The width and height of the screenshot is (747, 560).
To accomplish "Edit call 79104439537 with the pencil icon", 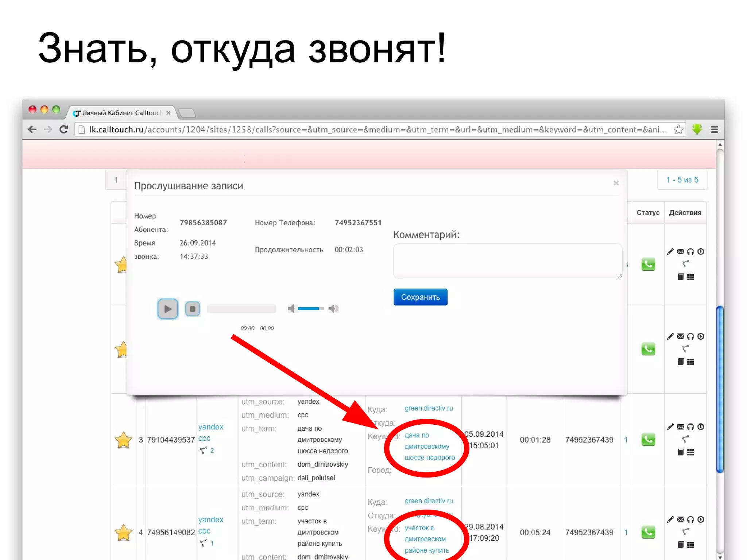I will coord(670,426).
